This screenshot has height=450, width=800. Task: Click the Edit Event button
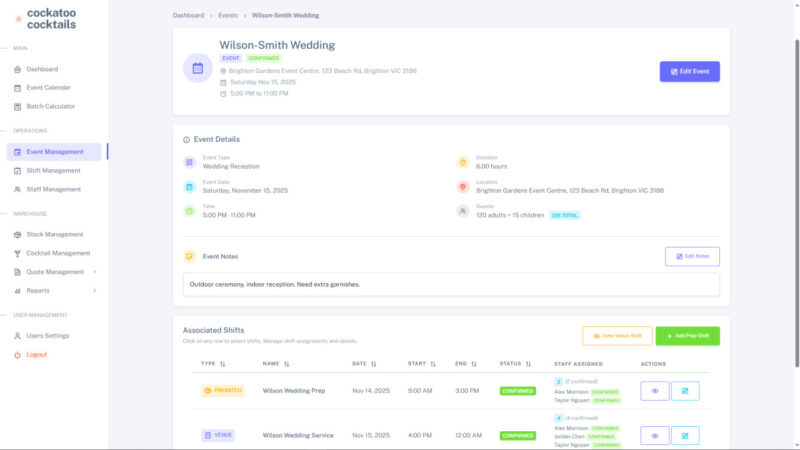point(689,72)
